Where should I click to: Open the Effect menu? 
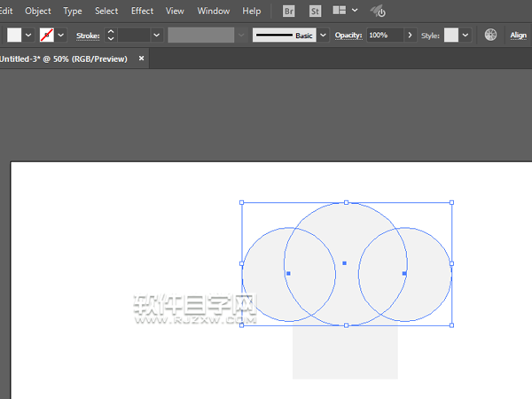[142, 12]
